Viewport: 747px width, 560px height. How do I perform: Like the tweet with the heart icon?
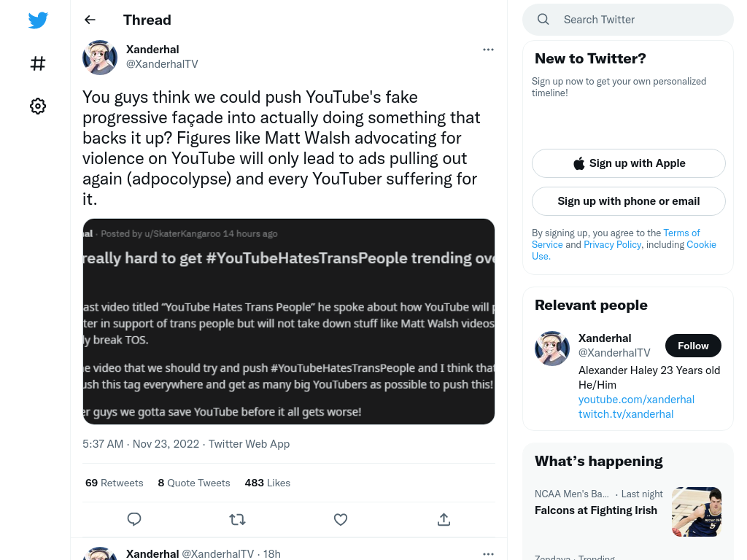coord(340,519)
